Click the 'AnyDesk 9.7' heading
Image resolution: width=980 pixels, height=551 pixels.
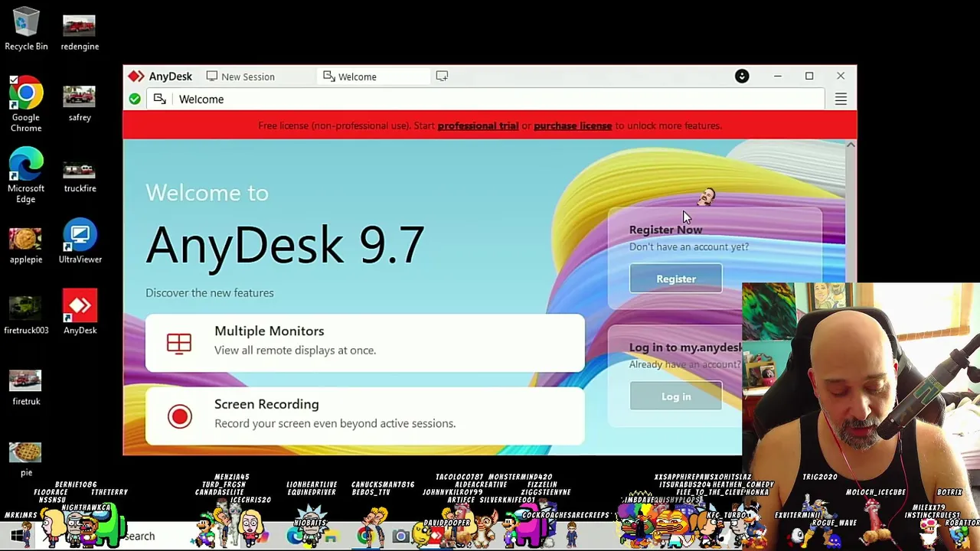pos(285,245)
